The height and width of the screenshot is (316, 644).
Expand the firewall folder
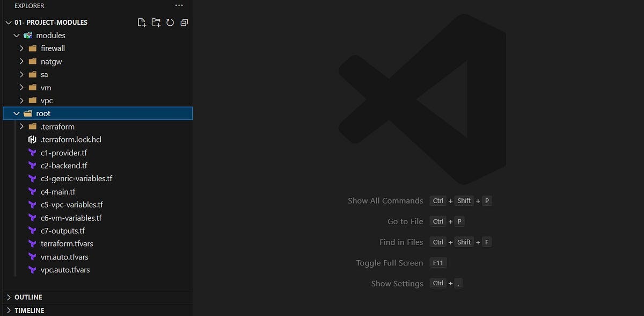pos(21,48)
